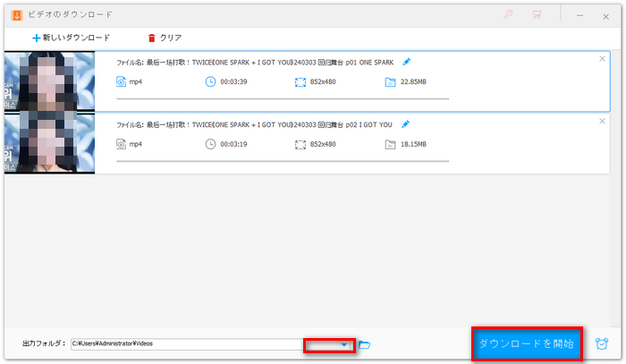The image size is (626, 364).
Task: Click the mp4 label in ONE SPARK row
Action: [135, 82]
